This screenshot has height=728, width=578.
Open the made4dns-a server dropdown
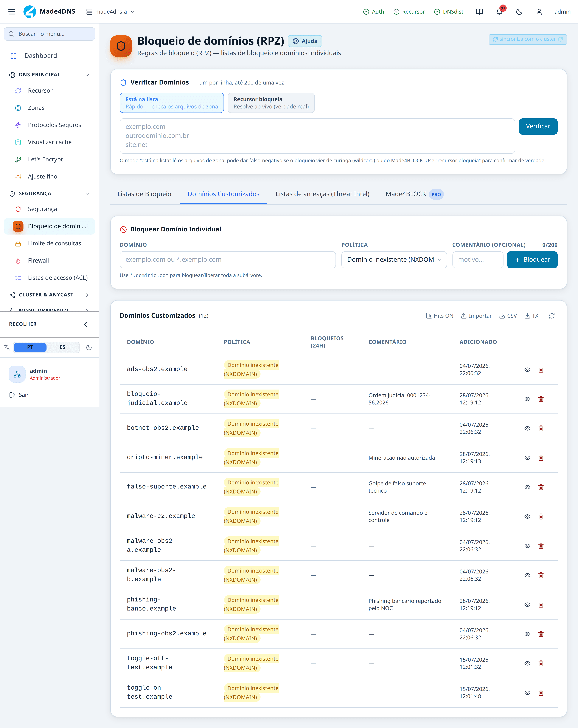coord(110,12)
